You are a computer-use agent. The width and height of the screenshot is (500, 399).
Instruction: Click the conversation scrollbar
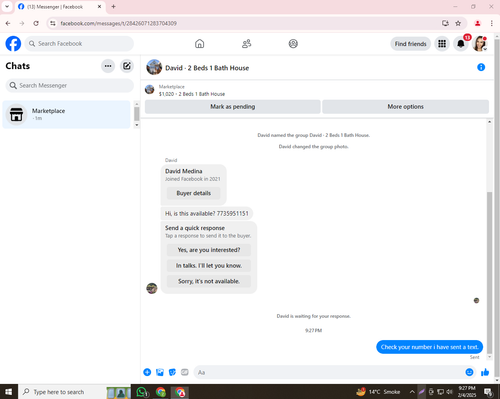click(x=489, y=273)
